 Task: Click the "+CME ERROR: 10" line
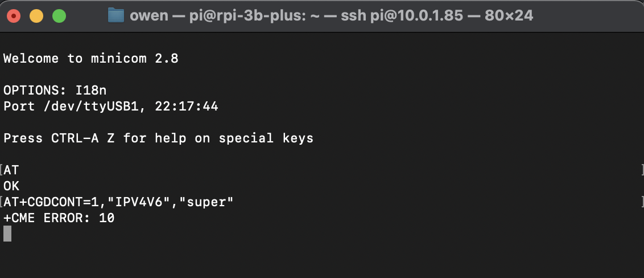click(59, 218)
